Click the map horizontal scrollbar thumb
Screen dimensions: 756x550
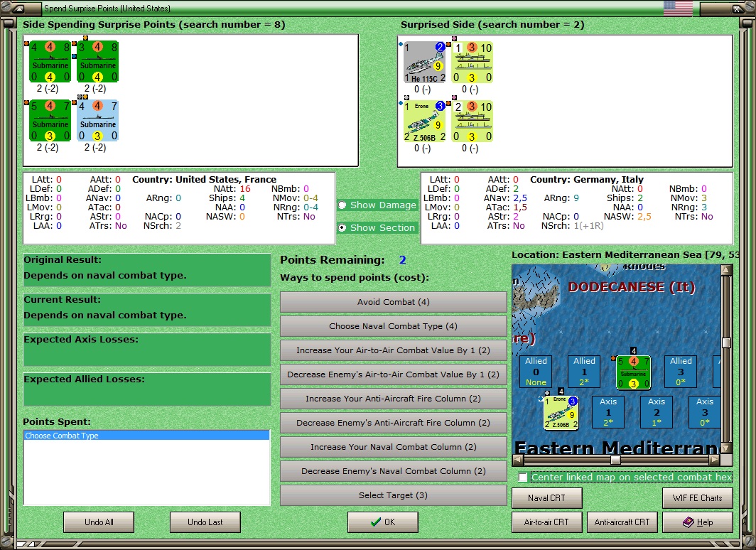coord(616,459)
